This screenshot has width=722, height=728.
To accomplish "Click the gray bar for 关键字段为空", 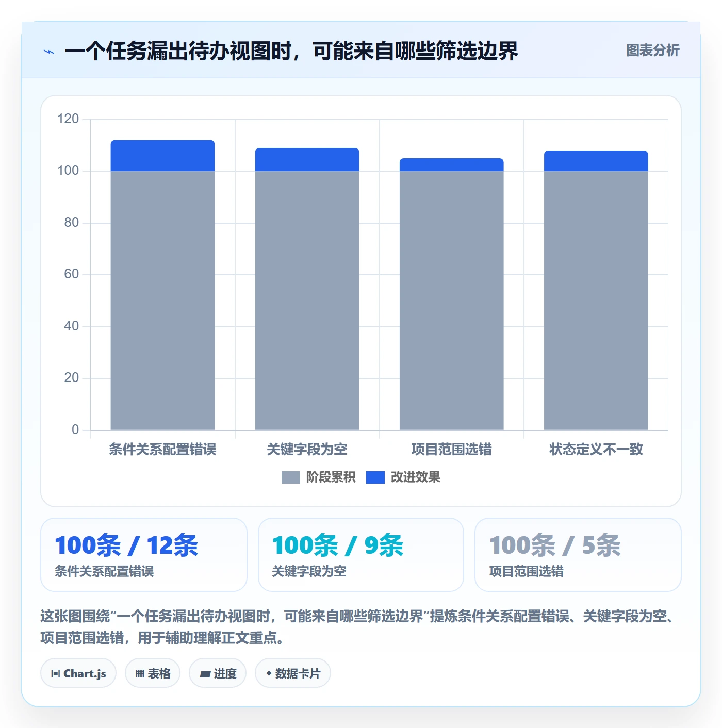I will click(x=307, y=301).
